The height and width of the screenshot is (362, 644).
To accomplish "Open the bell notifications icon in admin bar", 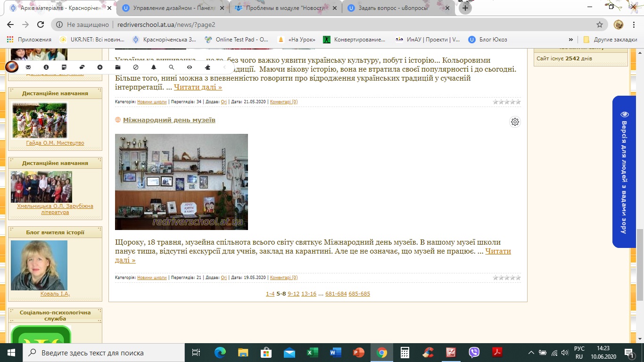I will coord(154,67).
